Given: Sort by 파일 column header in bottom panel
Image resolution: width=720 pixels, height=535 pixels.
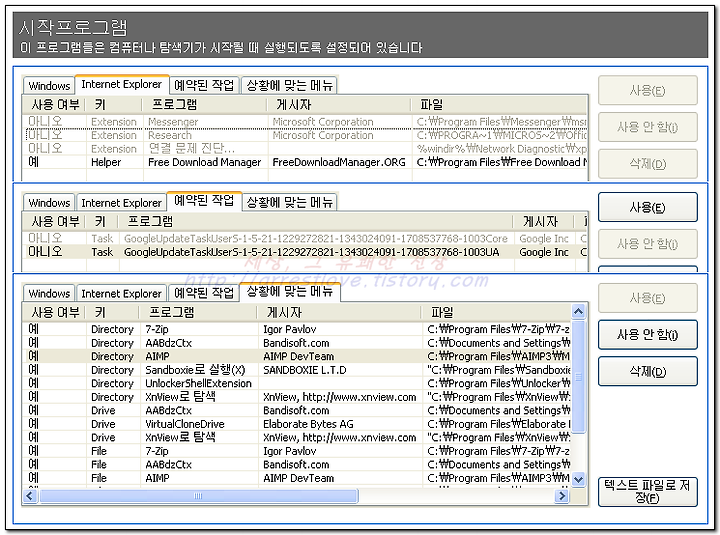Looking at the screenshot, I should [x=496, y=313].
